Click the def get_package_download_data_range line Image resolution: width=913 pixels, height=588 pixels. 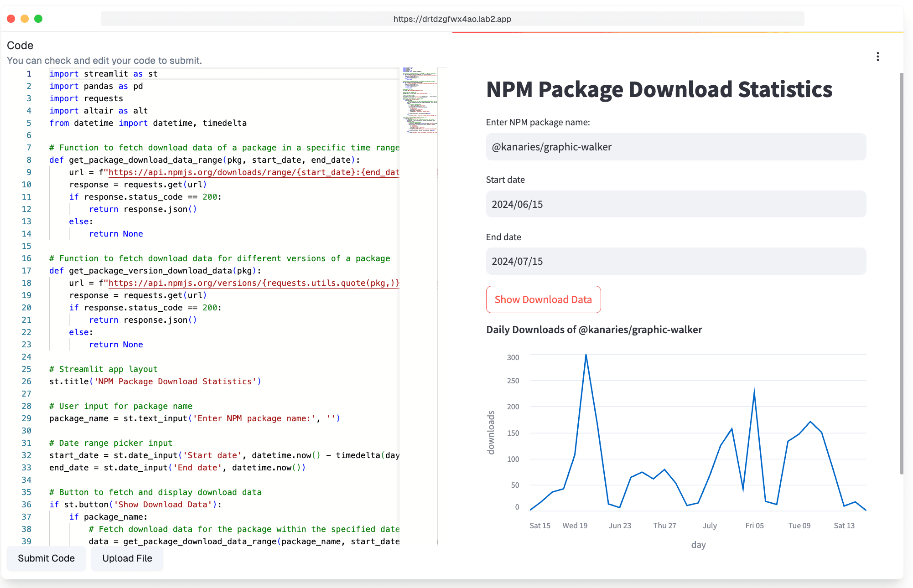(x=205, y=160)
